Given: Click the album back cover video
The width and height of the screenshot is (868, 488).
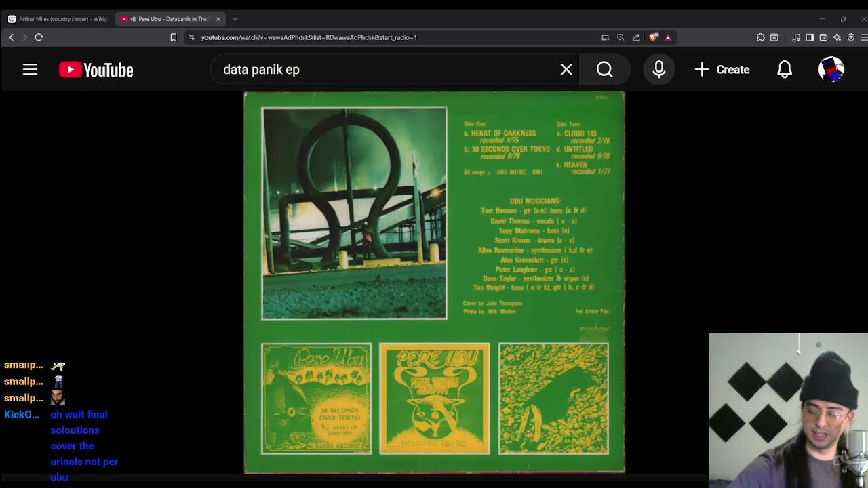Looking at the screenshot, I should point(434,282).
